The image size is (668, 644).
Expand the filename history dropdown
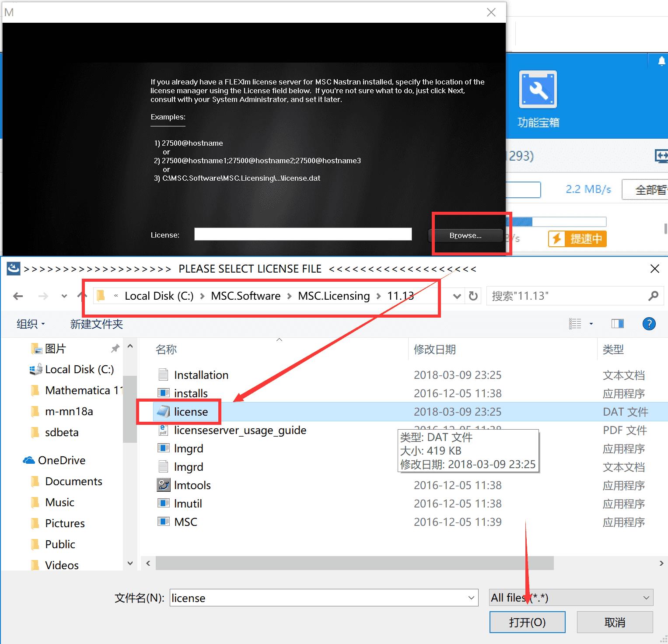471,598
